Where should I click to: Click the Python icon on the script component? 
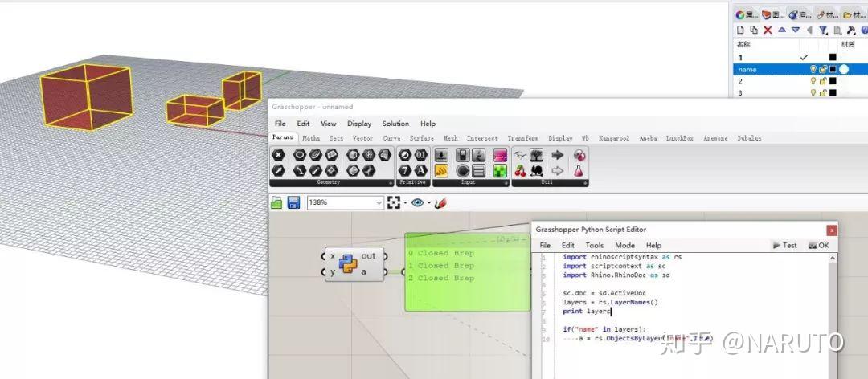pos(348,264)
